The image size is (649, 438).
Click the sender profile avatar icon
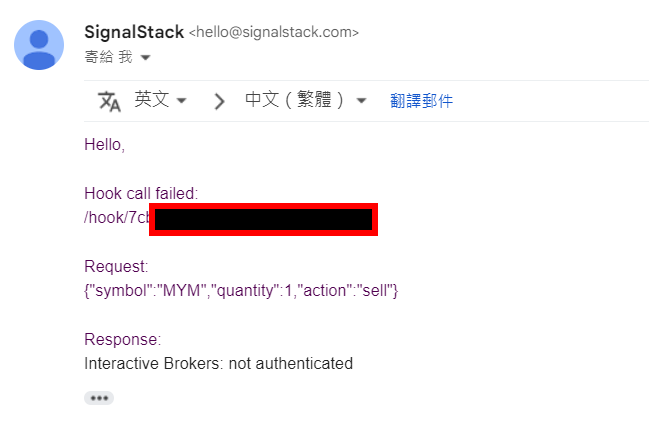(39, 45)
